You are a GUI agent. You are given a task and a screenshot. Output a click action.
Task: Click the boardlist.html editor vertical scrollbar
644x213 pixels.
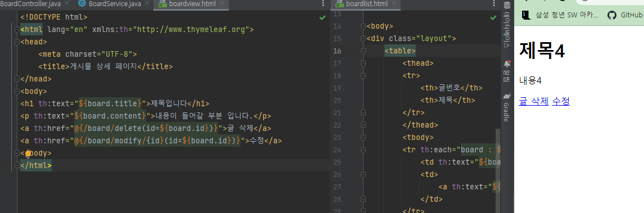(x=498, y=170)
